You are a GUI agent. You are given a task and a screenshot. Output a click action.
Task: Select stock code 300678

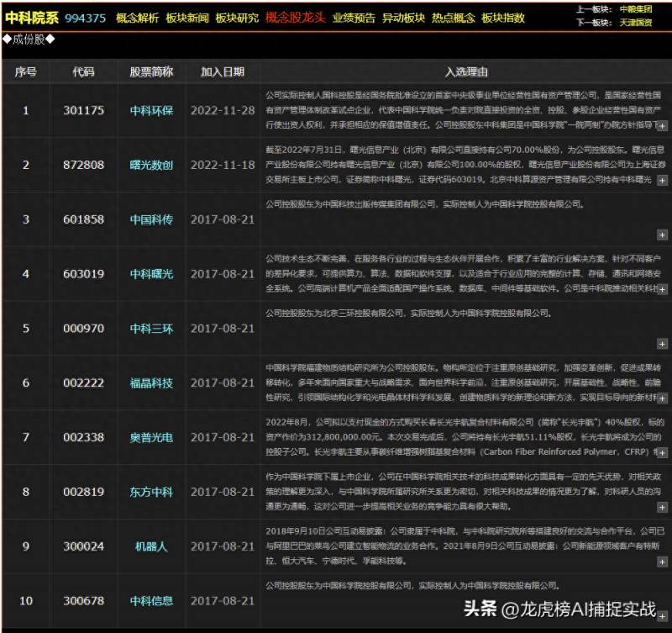tap(83, 601)
